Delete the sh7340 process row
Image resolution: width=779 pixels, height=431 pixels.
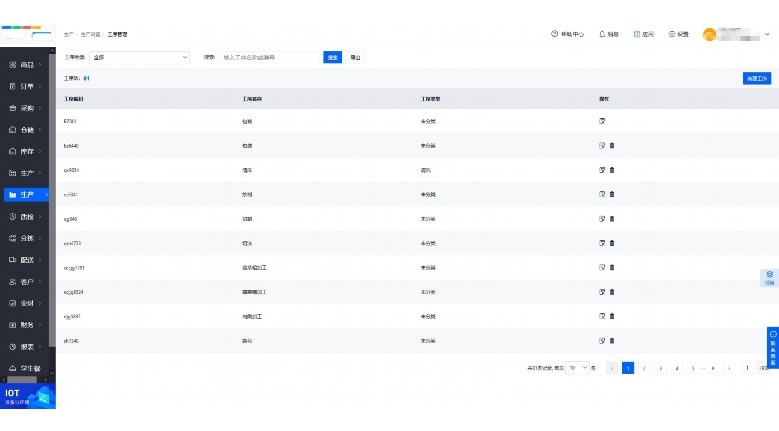point(612,341)
